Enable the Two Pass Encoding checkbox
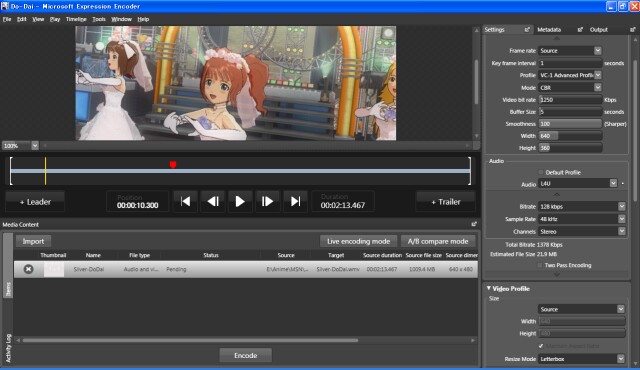 click(x=540, y=265)
